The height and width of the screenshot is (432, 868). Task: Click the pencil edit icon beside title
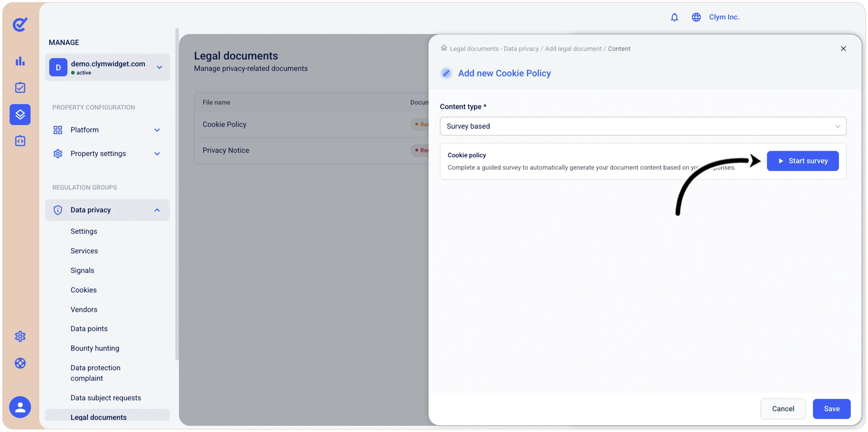(x=446, y=73)
